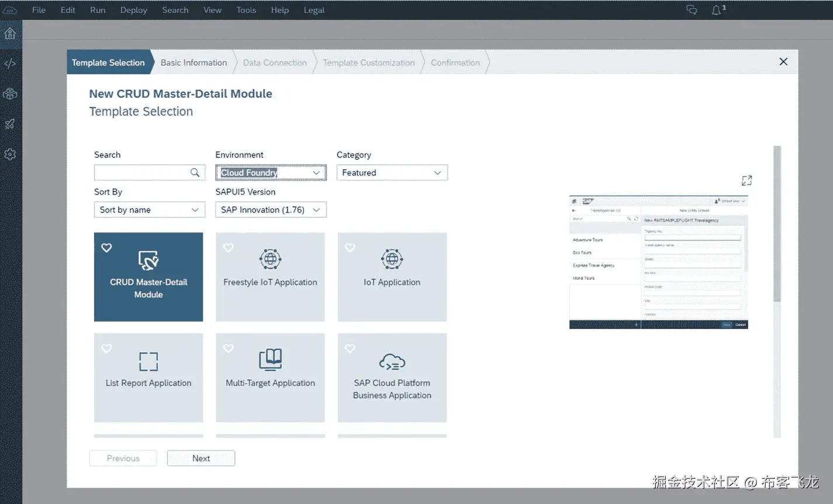Favorite the SAP Cloud Platform Business Application tile
833x504 pixels.
point(350,349)
